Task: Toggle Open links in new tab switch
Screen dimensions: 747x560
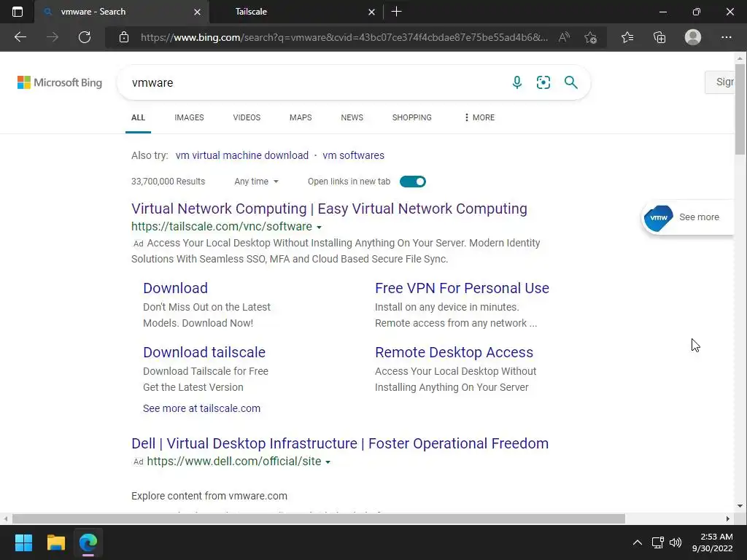Action: point(413,182)
